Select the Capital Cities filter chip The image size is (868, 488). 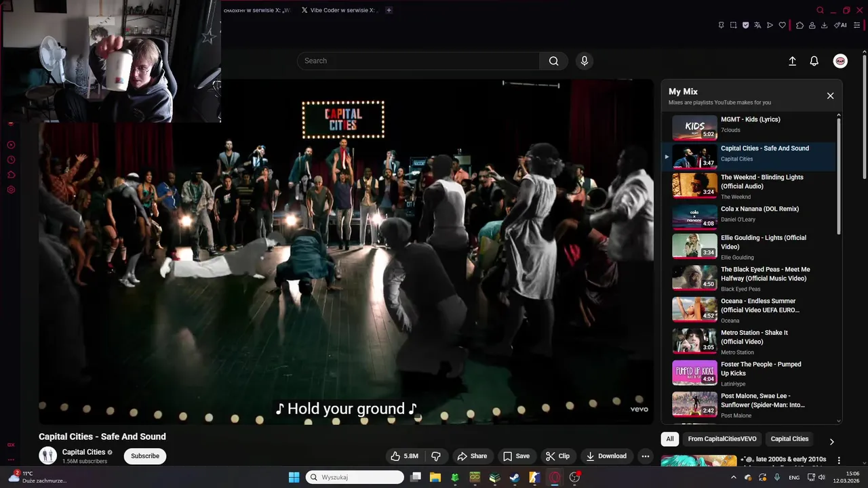pos(789,439)
